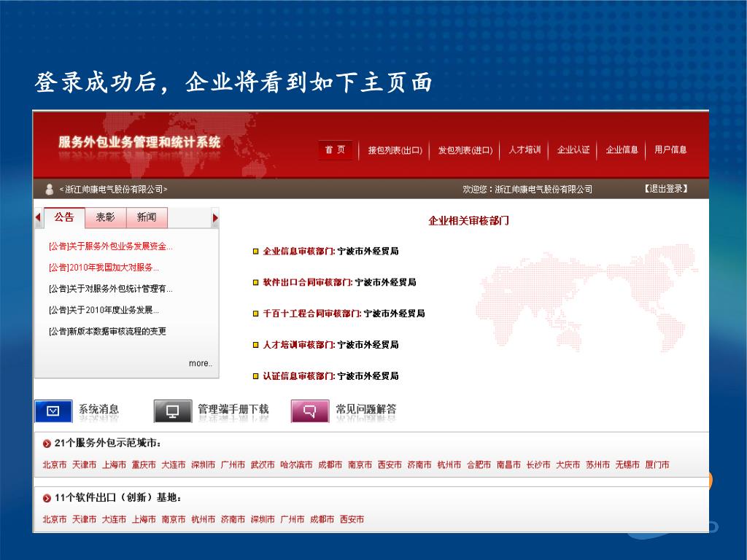
Task: Click 西安市 in demonstration cities list
Action: tap(390, 464)
